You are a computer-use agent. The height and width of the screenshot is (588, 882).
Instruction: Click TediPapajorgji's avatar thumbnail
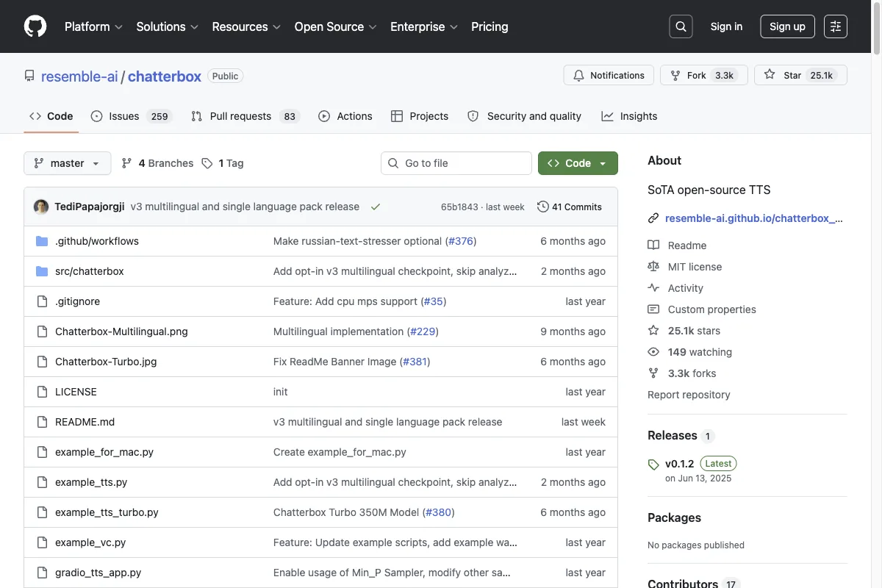pos(41,207)
